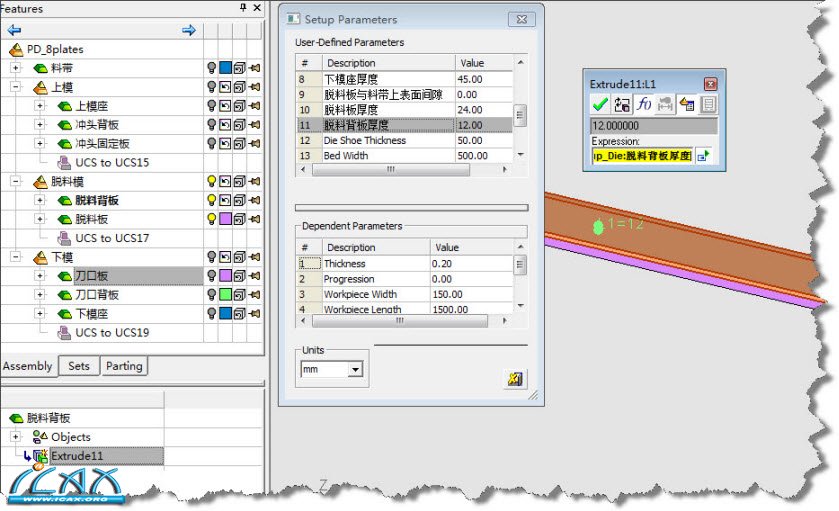This screenshot has height=511, width=839.
Task: Toggle the light bulb visibility for 料带
Action: (211, 68)
